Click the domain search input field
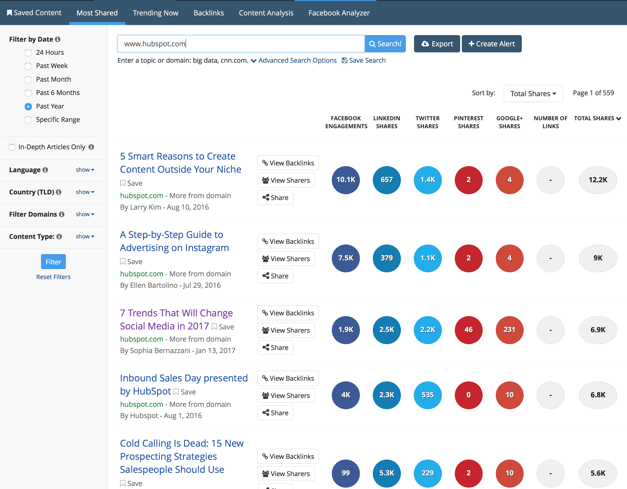Viewport: 627px width, 489px height. [x=241, y=44]
